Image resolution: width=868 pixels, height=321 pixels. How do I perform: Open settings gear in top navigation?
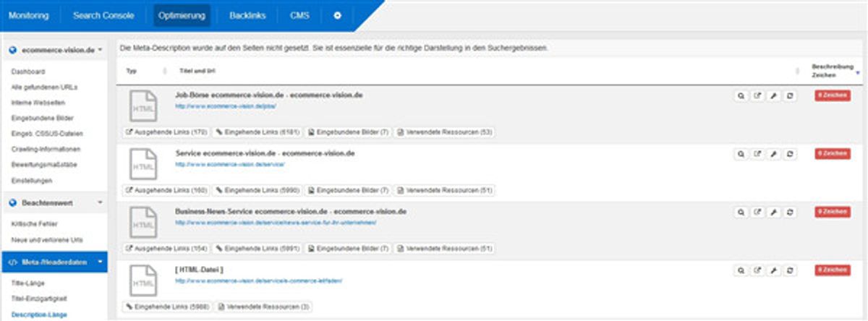coord(337,15)
